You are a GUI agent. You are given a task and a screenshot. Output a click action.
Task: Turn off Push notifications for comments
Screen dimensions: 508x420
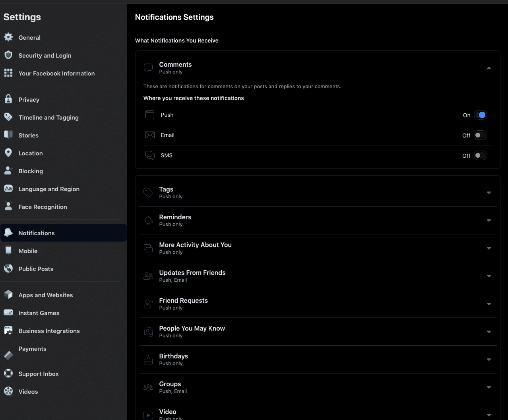(x=480, y=115)
